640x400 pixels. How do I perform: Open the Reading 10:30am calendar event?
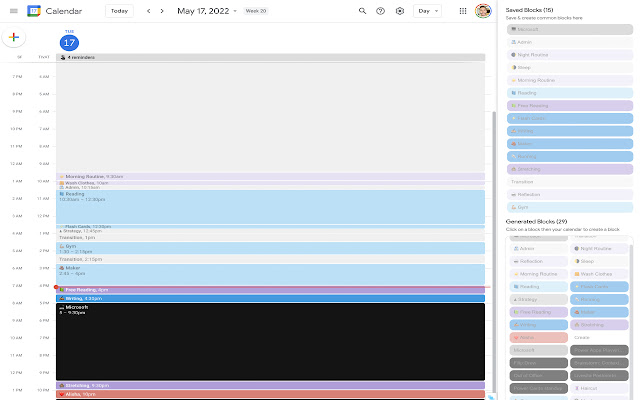pos(270,207)
